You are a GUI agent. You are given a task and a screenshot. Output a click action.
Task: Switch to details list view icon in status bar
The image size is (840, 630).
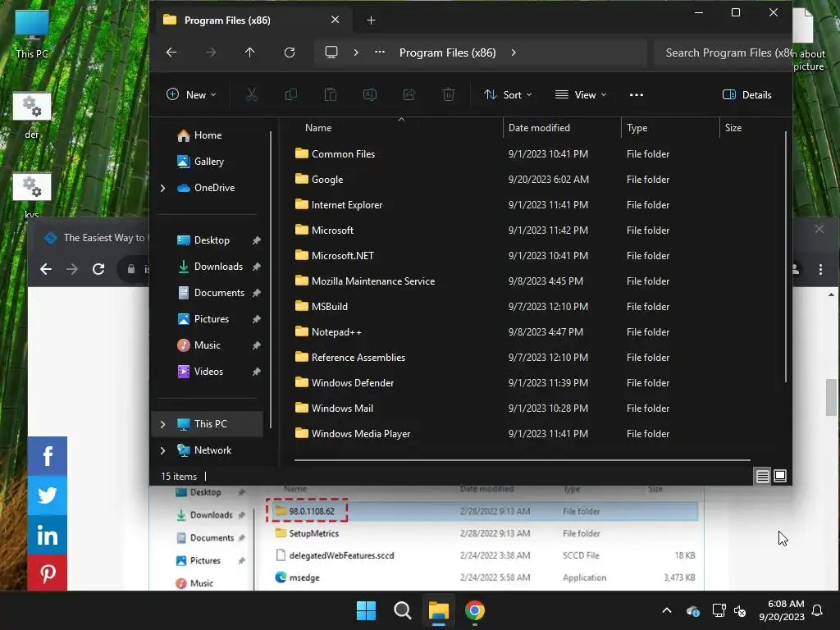[762, 476]
